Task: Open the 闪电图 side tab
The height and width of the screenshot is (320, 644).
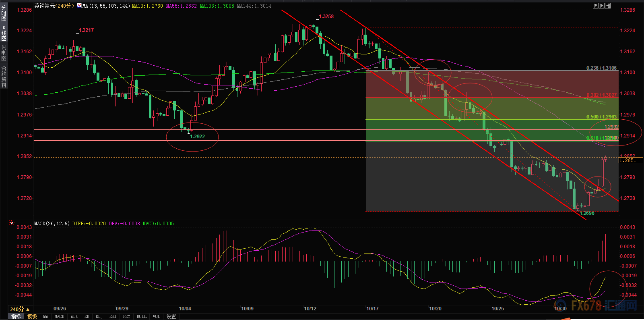Action: point(4,53)
